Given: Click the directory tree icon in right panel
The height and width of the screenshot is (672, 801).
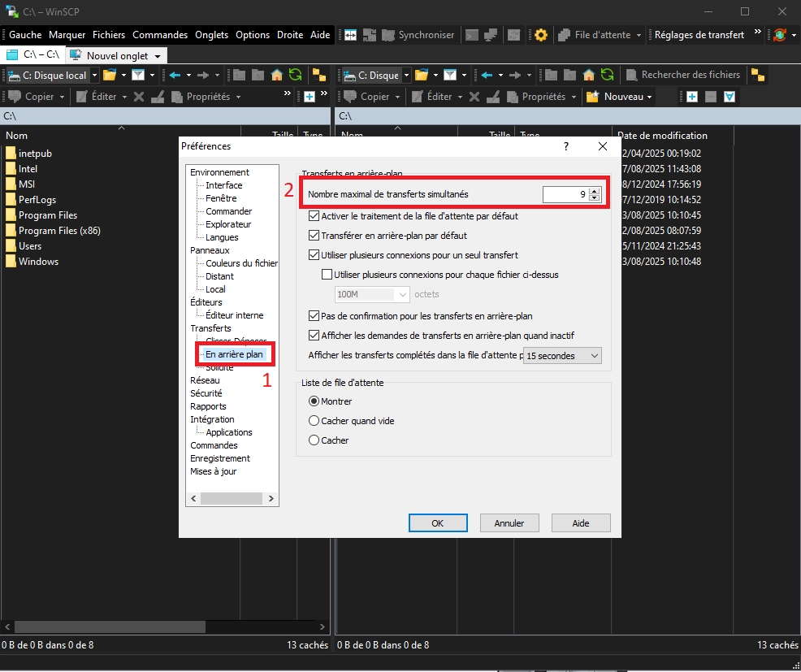Looking at the screenshot, I should click(x=758, y=75).
